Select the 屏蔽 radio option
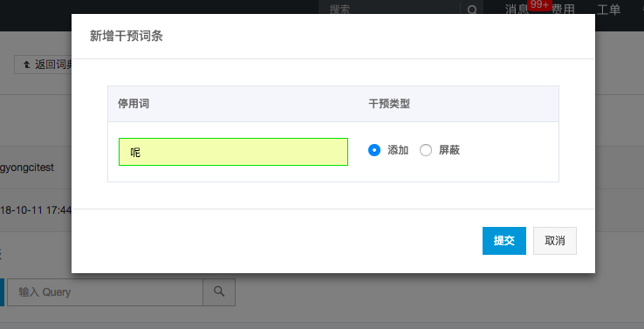The image size is (644, 329). 426,150
